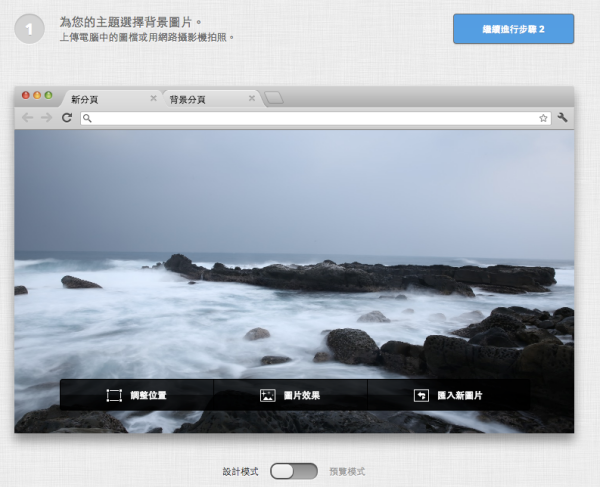Click the 為您的主題選擇背景圖片 heading

pos(130,22)
